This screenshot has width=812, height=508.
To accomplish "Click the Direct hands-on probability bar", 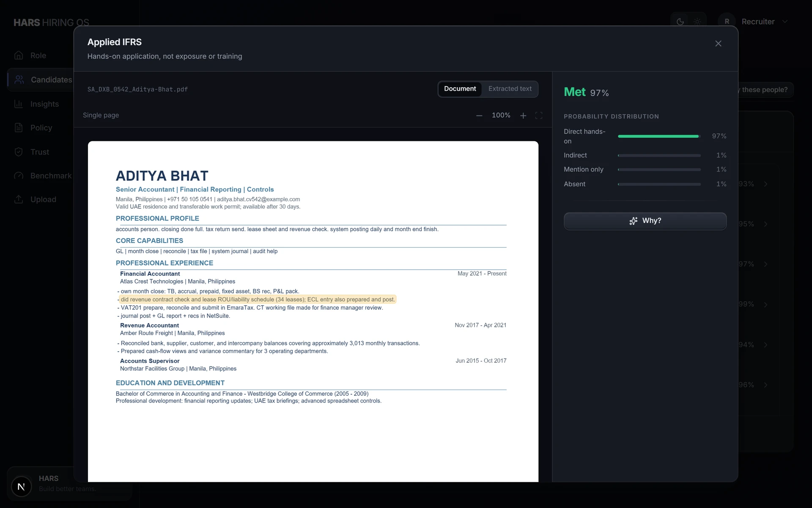I will [659, 136].
